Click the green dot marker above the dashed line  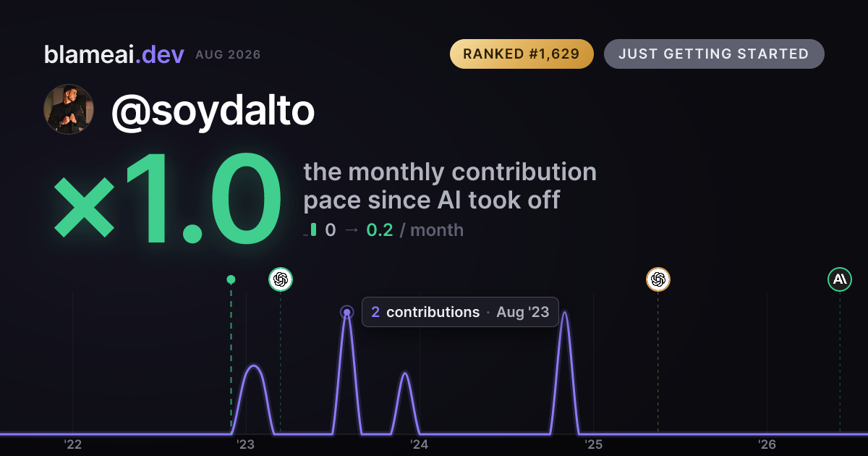pos(231,279)
